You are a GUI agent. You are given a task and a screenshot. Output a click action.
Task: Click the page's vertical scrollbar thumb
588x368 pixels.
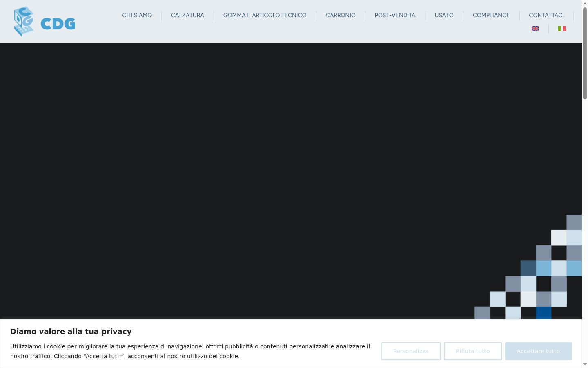pos(585,53)
